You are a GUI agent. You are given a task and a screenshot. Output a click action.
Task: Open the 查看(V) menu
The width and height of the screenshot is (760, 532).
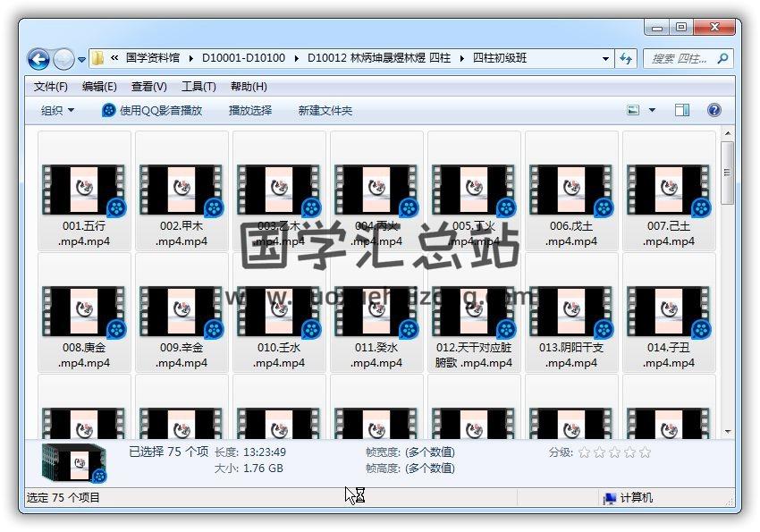[x=148, y=87]
